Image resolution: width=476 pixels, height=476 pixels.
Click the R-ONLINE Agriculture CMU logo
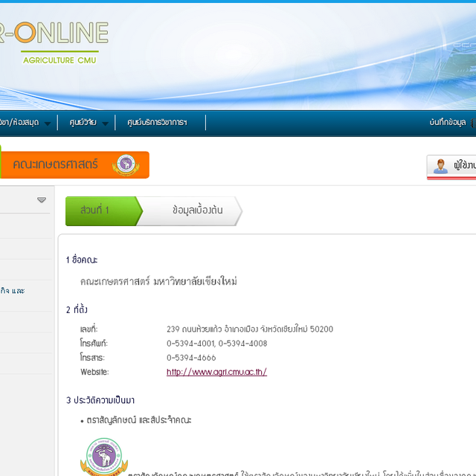[x=54, y=42]
